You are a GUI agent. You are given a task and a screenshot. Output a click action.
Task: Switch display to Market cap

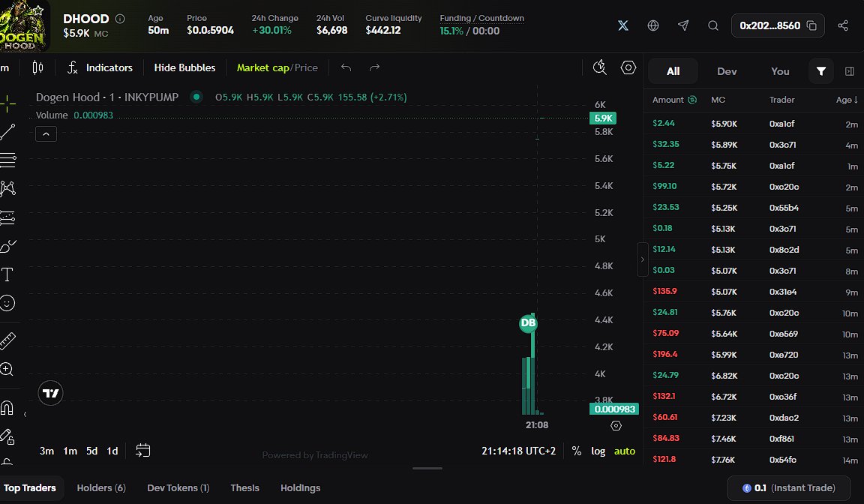[262, 67]
